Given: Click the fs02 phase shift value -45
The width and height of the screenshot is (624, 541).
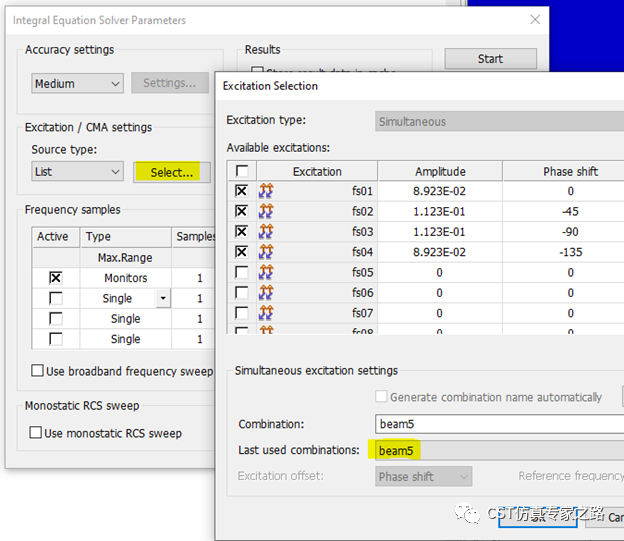Looking at the screenshot, I should coord(570,212).
